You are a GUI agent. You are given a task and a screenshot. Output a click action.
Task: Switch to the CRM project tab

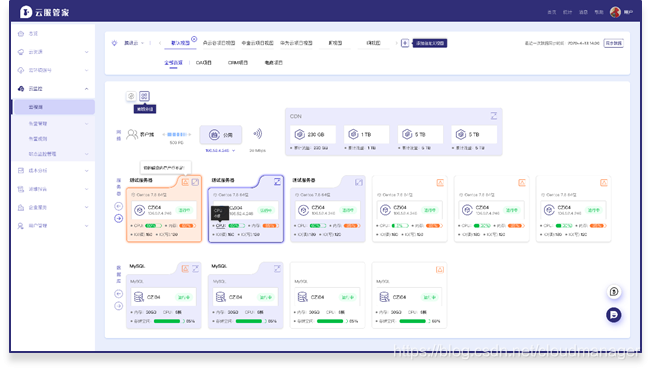[x=237, y=63]
